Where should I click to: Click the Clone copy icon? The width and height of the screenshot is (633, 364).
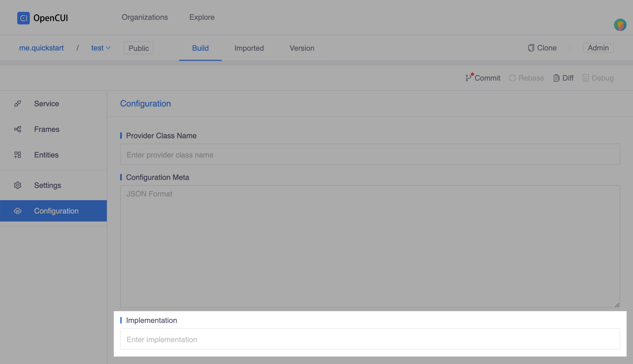tap(531, 48)
